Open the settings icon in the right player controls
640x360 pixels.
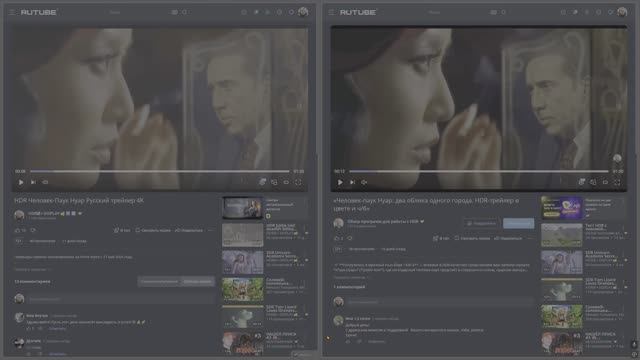click(582, 182)
